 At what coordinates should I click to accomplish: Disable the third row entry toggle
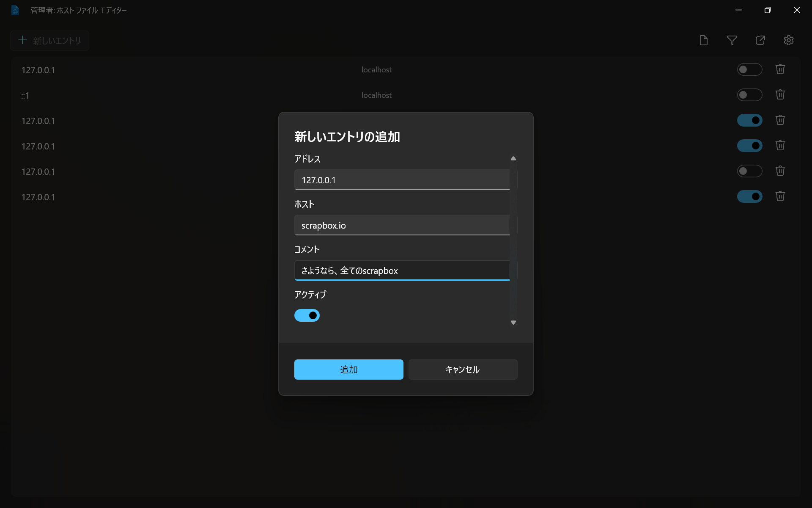[x=749, y=120]
